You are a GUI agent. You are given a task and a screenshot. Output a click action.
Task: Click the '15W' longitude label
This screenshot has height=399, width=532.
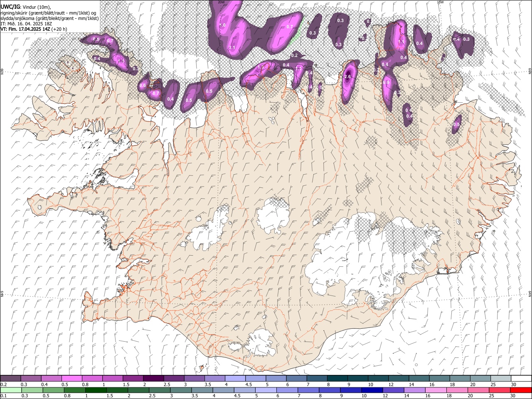pos(440,2)
